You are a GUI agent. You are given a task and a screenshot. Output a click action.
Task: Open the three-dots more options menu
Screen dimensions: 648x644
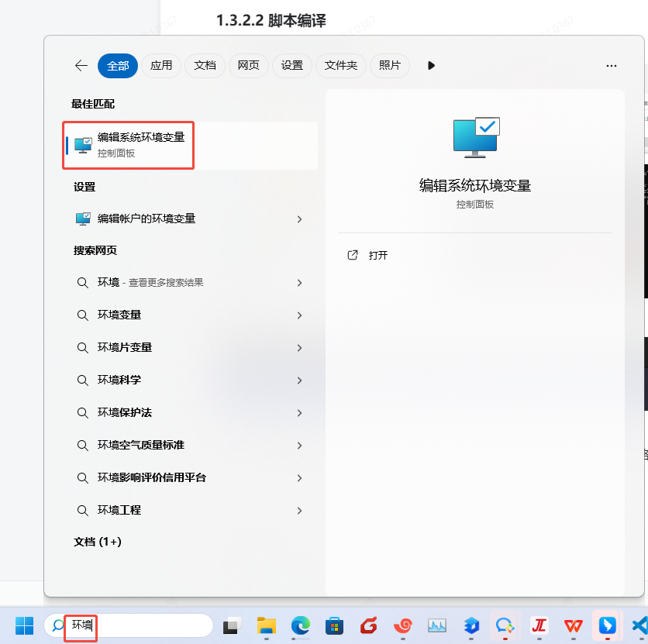point(612,66)
